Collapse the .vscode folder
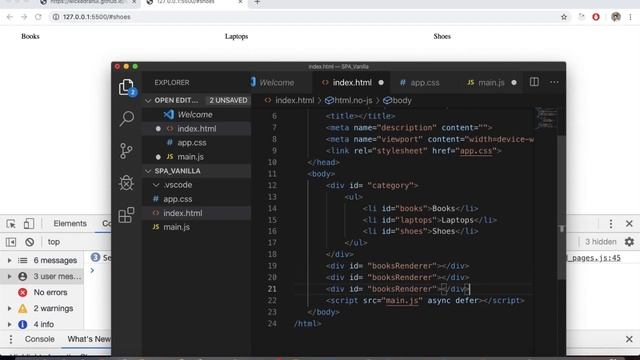The height and width of the screenshot is (360, 640). 156,185
